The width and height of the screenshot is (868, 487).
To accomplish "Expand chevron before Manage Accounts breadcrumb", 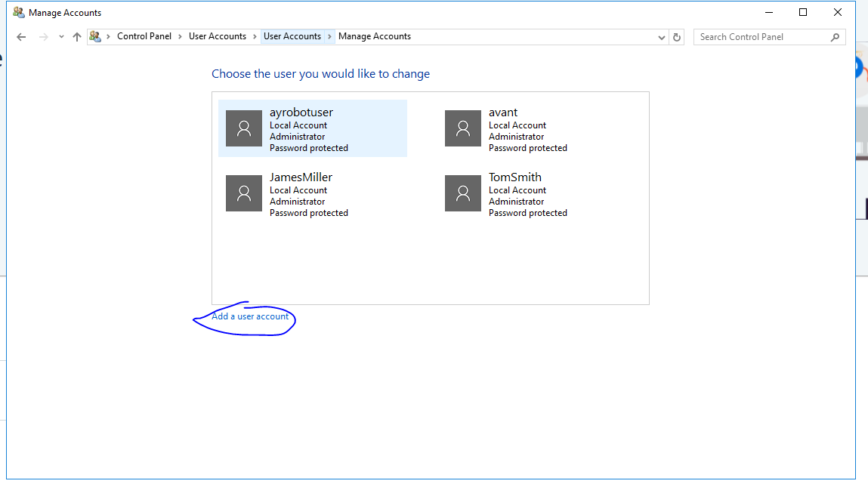I will [x=329, y=36].
